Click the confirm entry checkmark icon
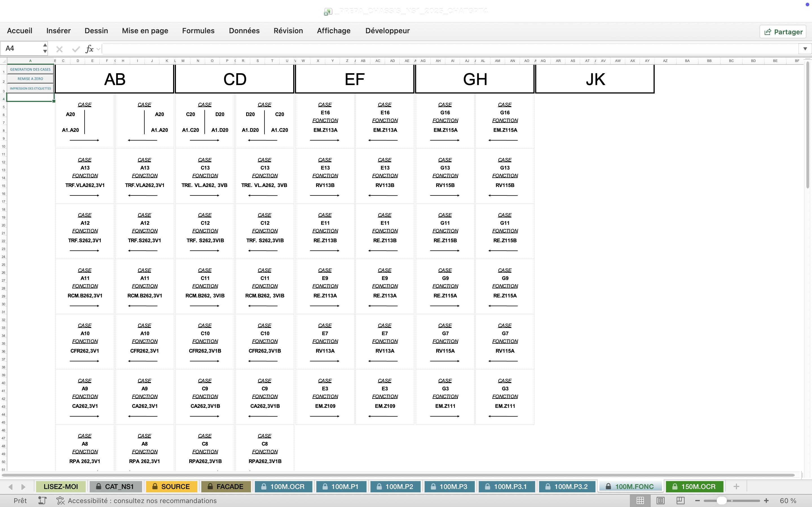This screenshot has width=812, height=507. pyautogui.click(x=76, y=49)
